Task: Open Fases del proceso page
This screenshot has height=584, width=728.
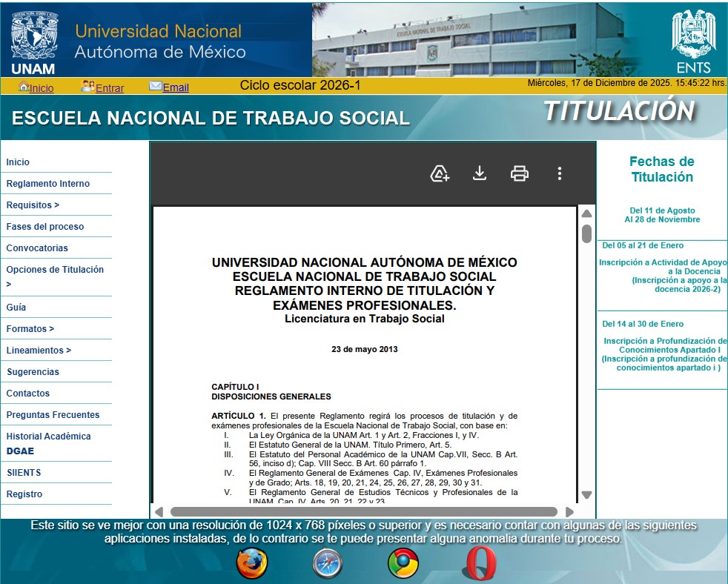Action: [45, 227]
